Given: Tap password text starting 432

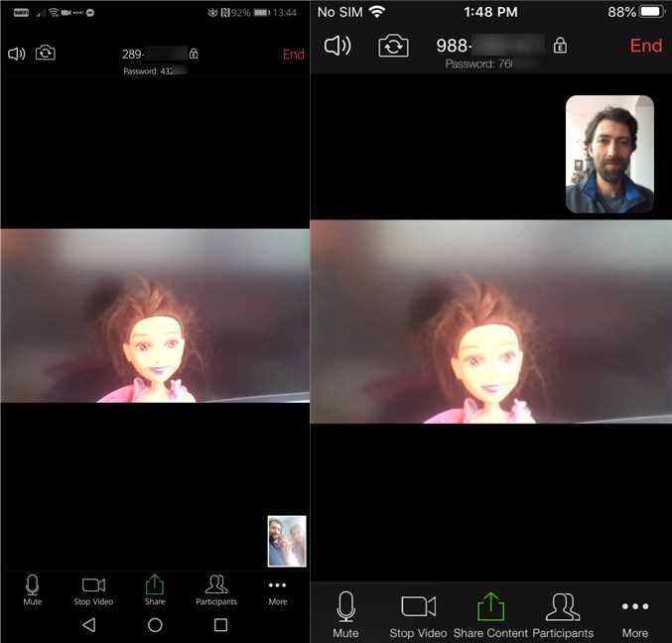Looking at the screenshot, I should (155, 71).
